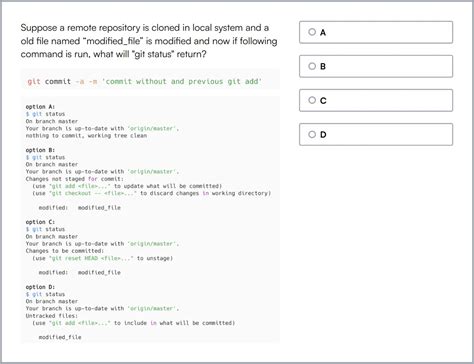Click the "option A:" heading in code block
The width and height of the screenshot is (474, 364).
coord(40,107)
